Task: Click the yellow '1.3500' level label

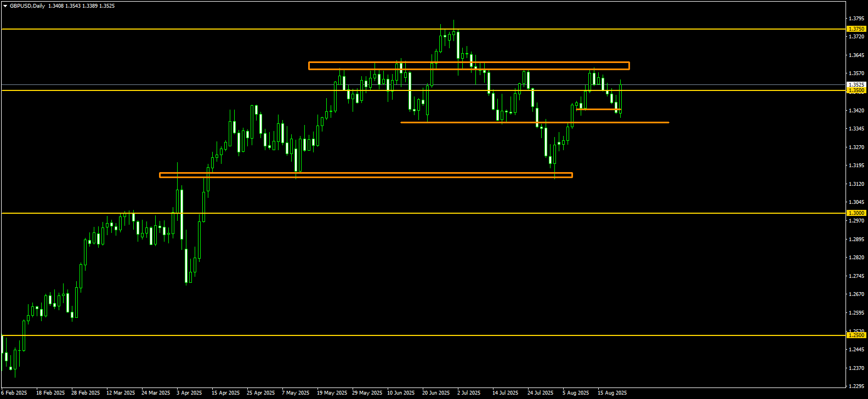Action: (x=856, y=90)
